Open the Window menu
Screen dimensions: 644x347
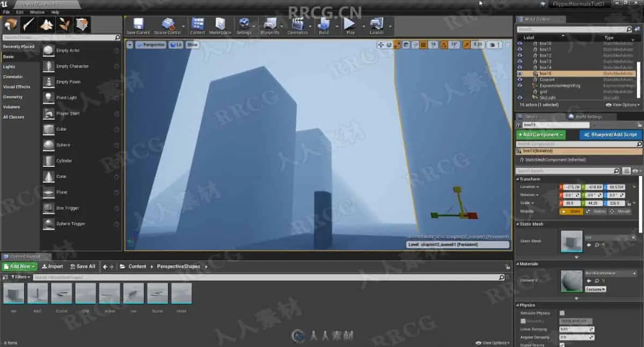37,12
